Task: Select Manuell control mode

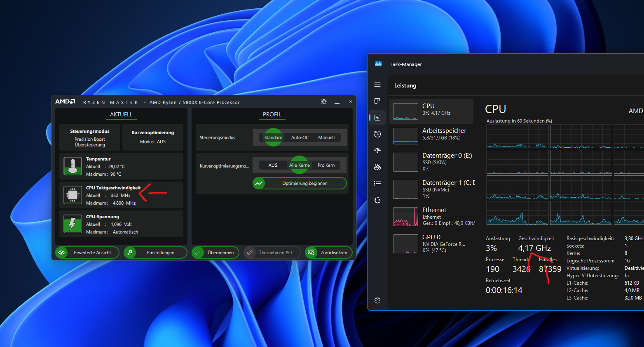Action: 326,137
